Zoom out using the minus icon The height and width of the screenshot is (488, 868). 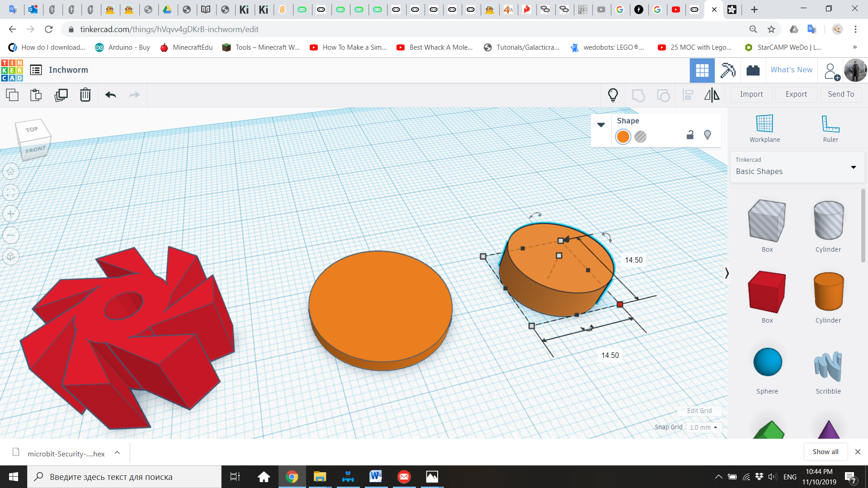11,235
